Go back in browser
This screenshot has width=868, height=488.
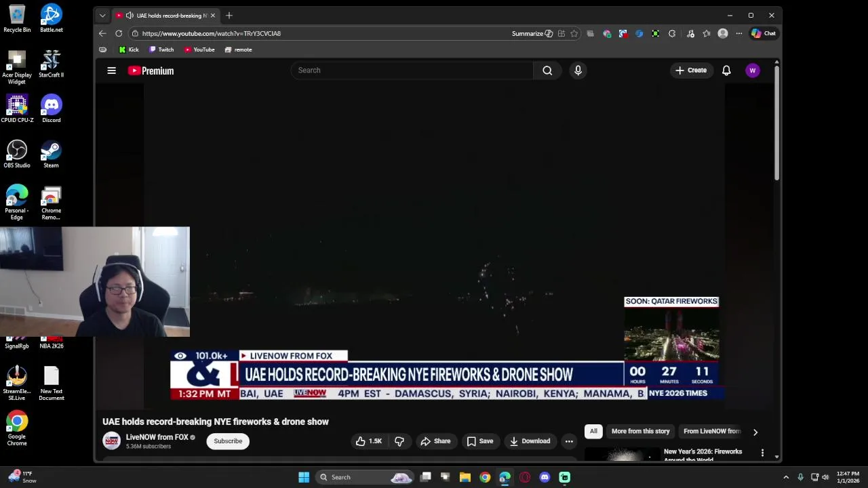(102, 33)
